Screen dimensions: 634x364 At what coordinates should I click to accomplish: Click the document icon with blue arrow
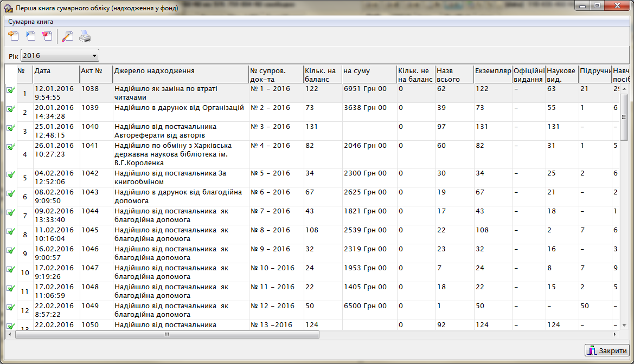click(x=30, y=37)
